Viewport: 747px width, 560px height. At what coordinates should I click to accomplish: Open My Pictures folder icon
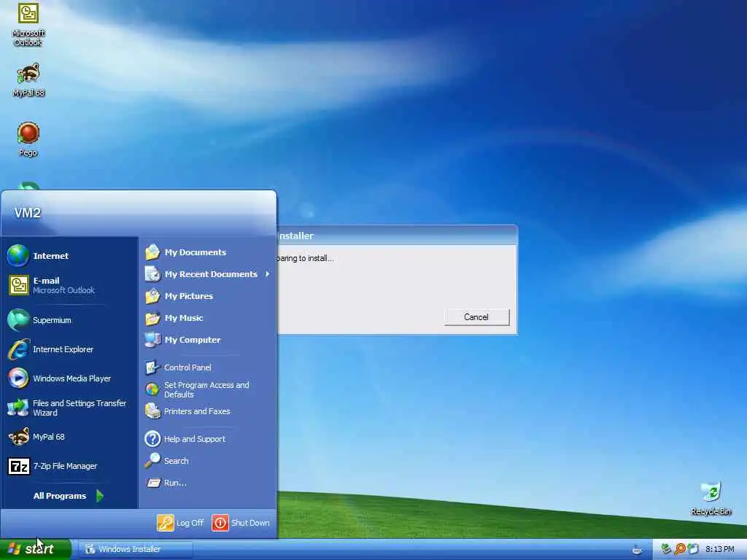[152, 296]
